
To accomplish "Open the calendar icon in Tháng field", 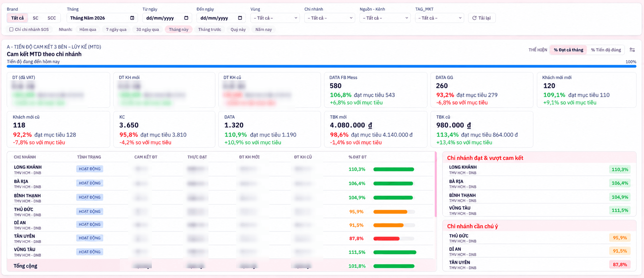I will click(132, 18).
